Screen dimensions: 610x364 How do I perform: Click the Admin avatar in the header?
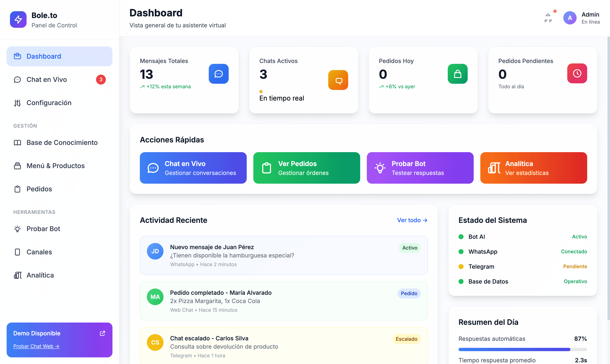point(570,18)
